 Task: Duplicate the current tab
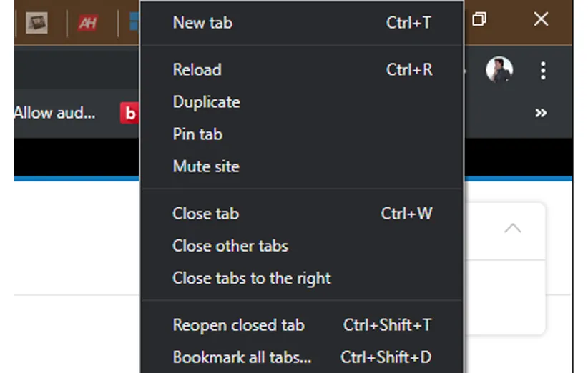coord(206,102)
